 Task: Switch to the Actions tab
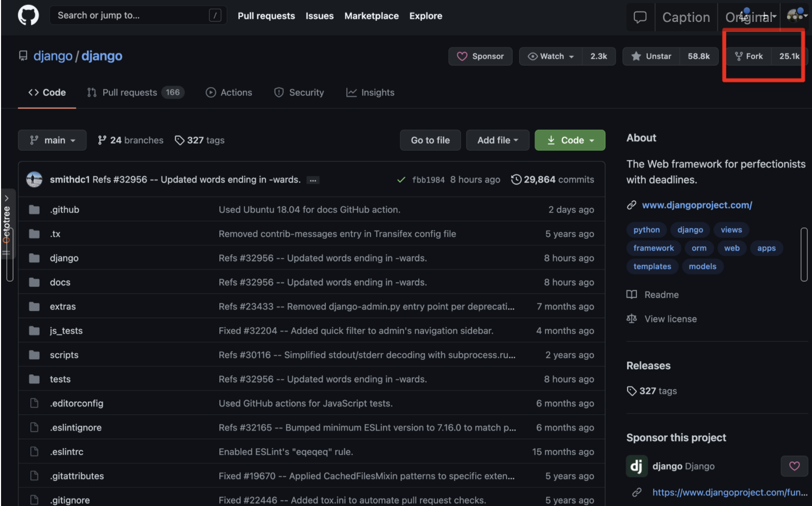[229, 92]
